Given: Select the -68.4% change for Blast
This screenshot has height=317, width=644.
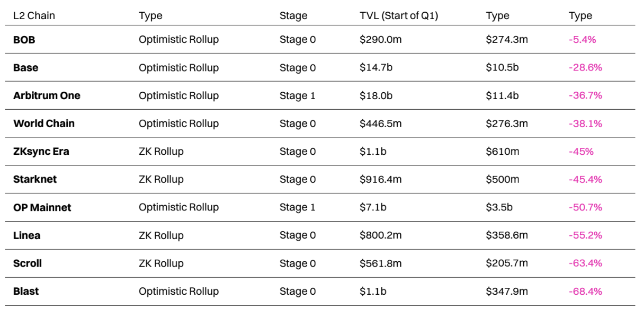Looking at the screenshot, I should (585, 292).
